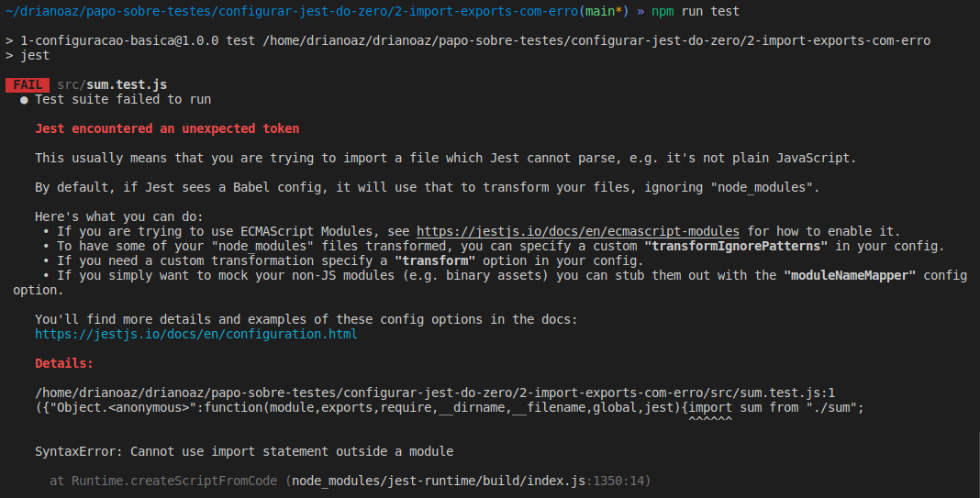Click 'Test suite failed to run' line
The width and height of the screenshot is (980, 498).
point(123,99)
